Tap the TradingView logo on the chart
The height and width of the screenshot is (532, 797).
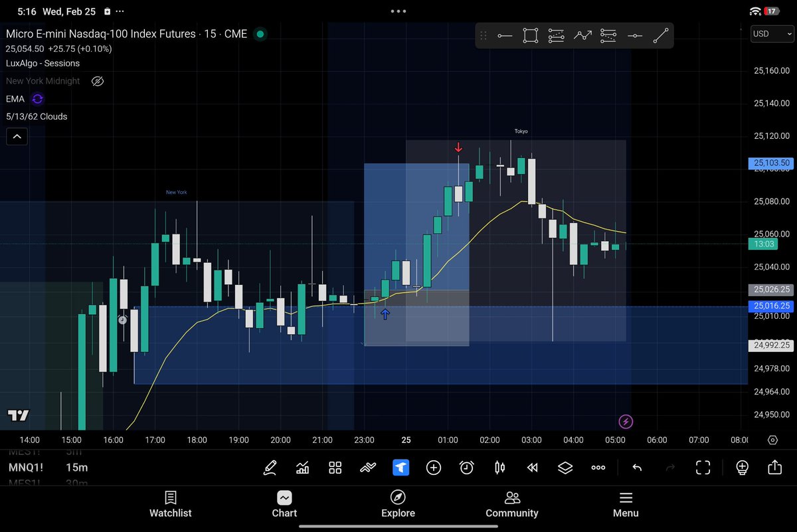click(x=19, y=416)
